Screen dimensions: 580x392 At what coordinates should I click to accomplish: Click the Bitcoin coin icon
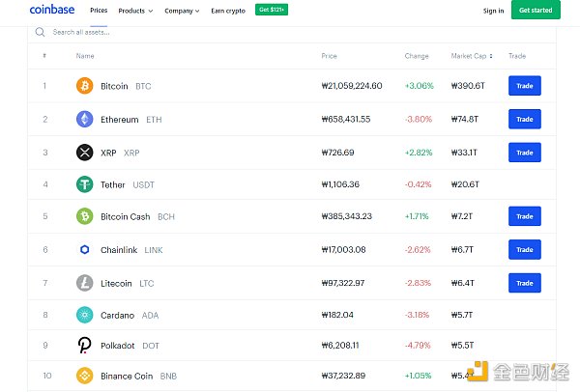[85, 86]
